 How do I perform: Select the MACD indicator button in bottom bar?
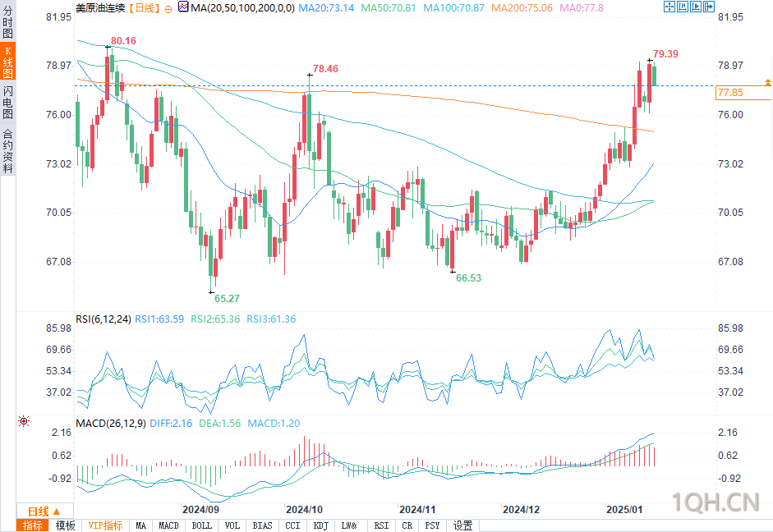coord(168,525)
